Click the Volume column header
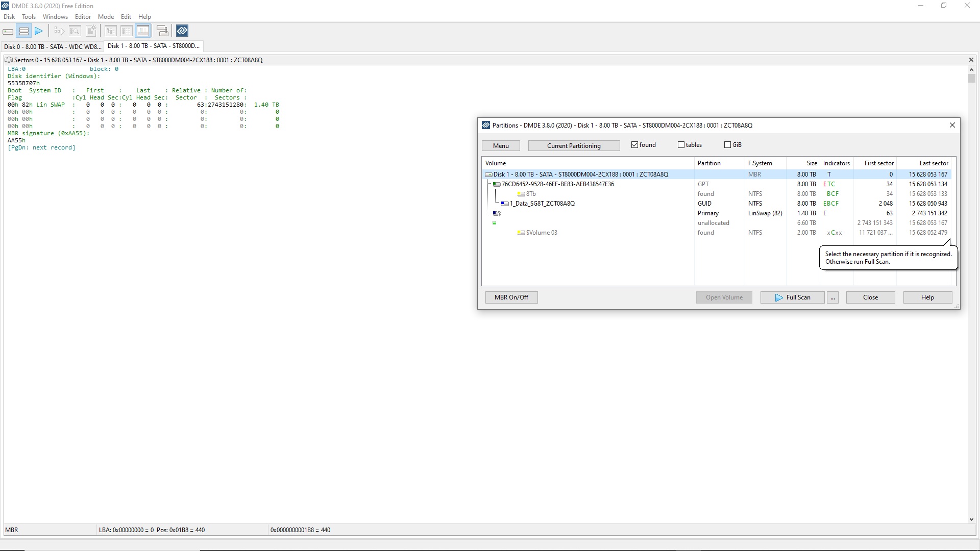 588,163
